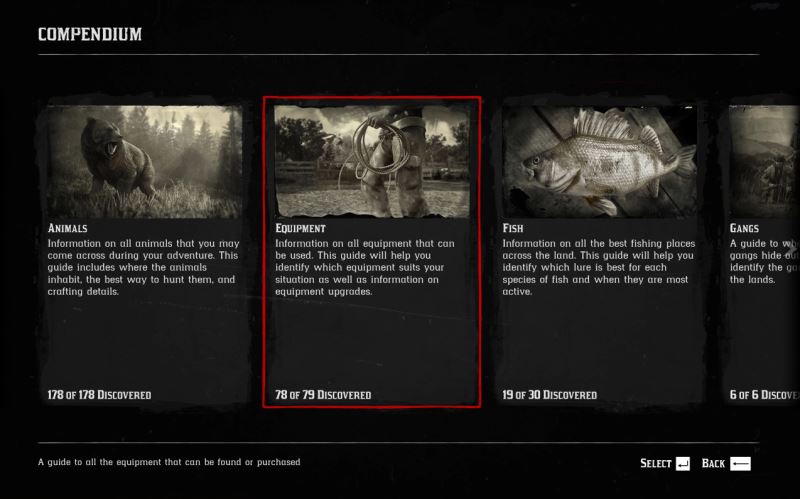Click the 178 of 178 Discovered counter

point(99,395)
